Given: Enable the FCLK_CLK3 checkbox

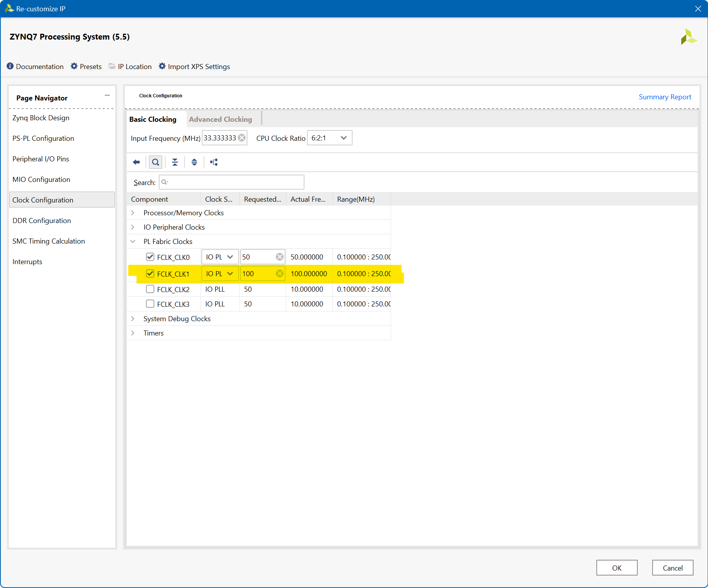Looking at the screenshot, I should point(150,304).
